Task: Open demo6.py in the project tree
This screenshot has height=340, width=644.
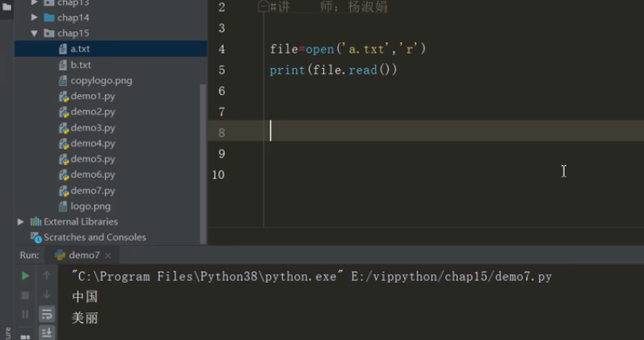Action: (x=93, y=174)
